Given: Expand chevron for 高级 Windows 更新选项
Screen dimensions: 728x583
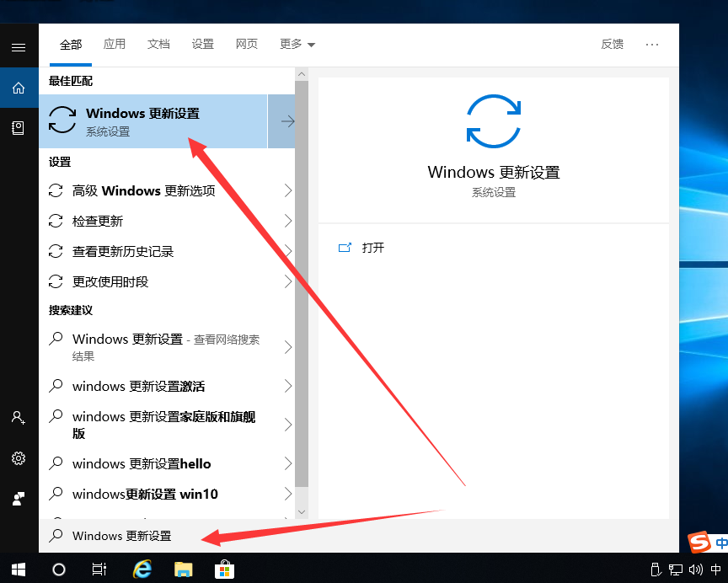Looking at the screenshot, I should [x=288, y=190].
